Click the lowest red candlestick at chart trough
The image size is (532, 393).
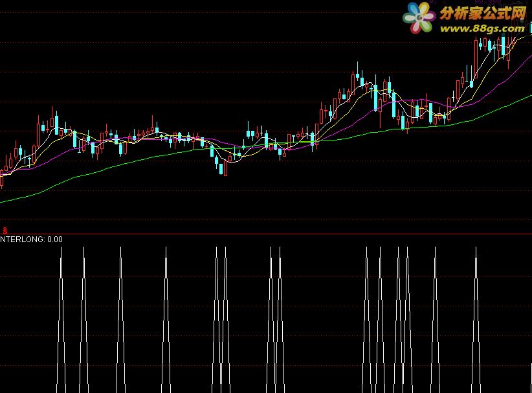226,167
